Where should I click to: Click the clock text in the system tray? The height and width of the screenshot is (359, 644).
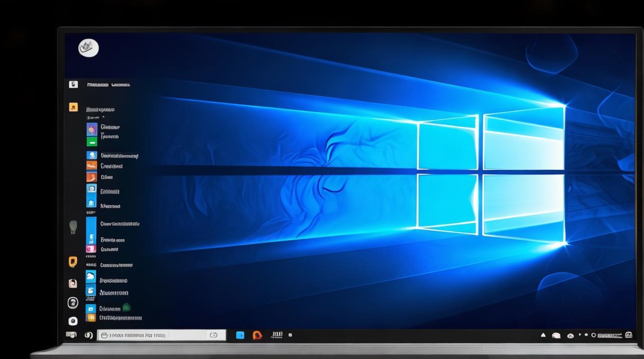[610, 336]
